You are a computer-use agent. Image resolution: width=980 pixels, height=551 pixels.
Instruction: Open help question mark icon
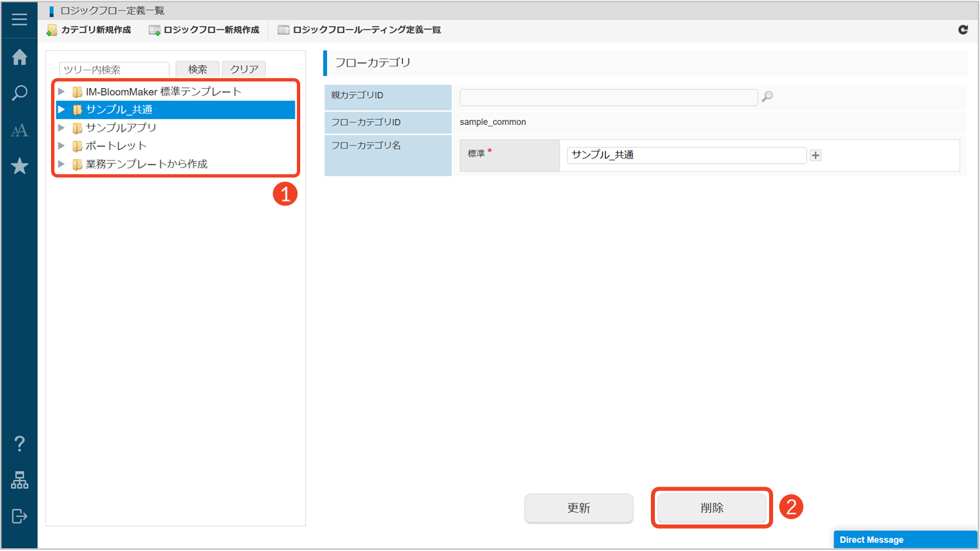[19, 443]
